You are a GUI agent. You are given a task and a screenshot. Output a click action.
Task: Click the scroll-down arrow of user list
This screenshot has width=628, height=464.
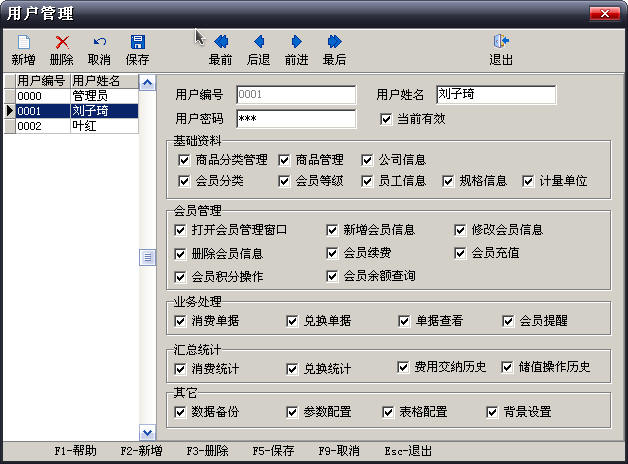pyautogui.click(x=147, y=432)
